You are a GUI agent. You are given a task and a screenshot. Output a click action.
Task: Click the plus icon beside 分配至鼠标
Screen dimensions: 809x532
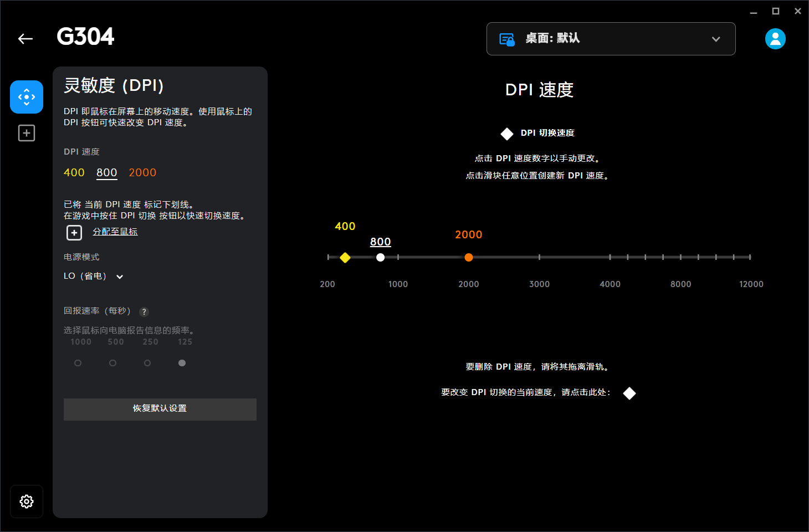tap(74, 233)
